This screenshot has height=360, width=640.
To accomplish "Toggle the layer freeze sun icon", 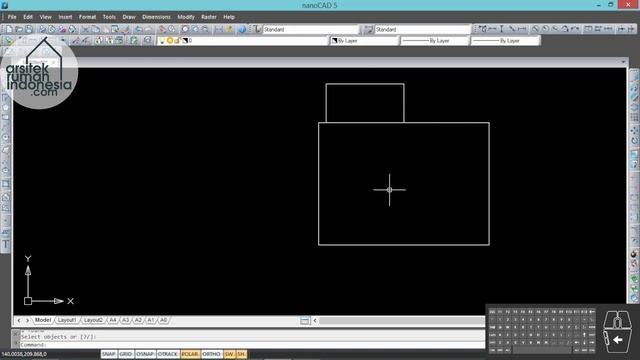I will [x=170, y=40].
